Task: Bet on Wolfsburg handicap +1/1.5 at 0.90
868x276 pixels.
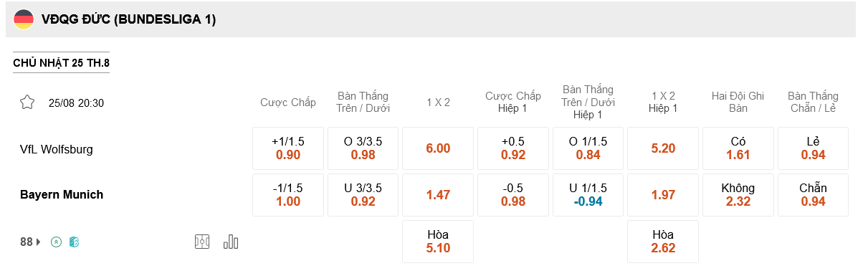Action: 288,148
